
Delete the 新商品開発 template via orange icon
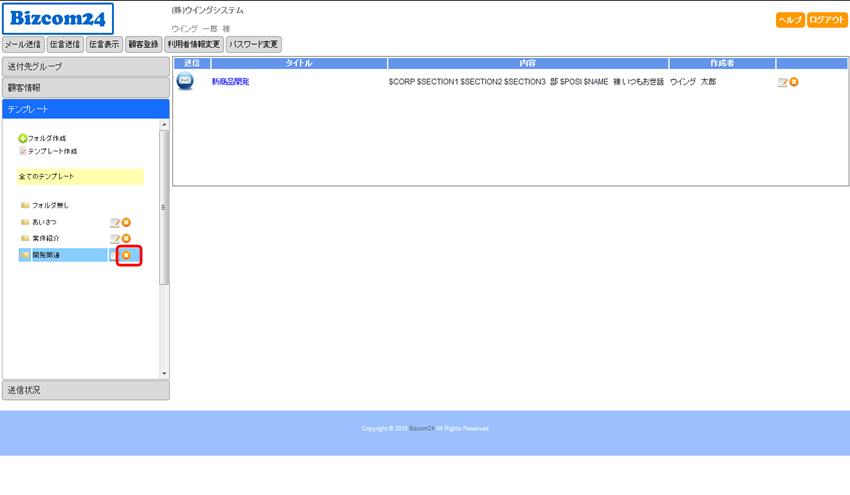(x=794, y=82)
